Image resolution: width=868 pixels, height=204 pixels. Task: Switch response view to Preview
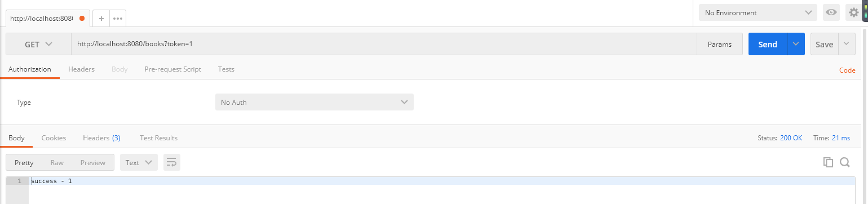[93, 162]
